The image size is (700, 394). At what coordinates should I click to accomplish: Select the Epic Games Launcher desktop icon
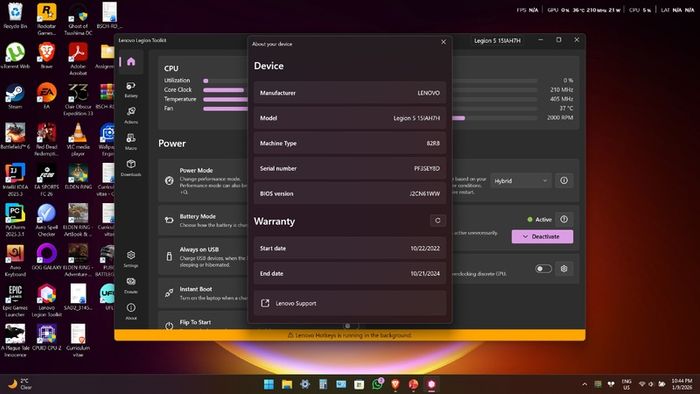15,301
